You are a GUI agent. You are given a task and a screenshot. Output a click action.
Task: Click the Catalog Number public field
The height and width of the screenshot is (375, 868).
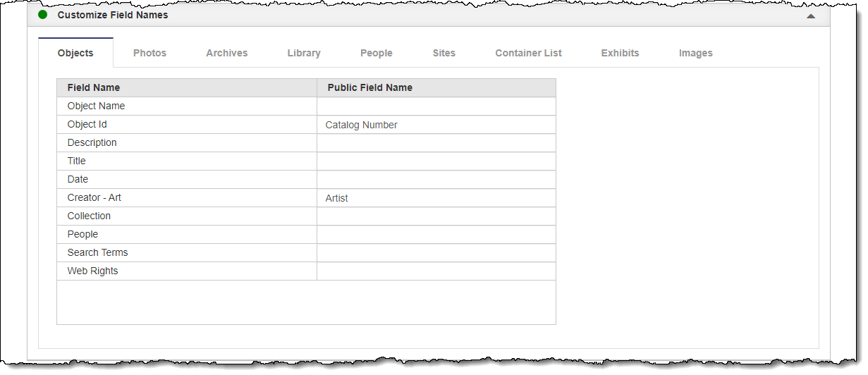click(x=436, y=125)
